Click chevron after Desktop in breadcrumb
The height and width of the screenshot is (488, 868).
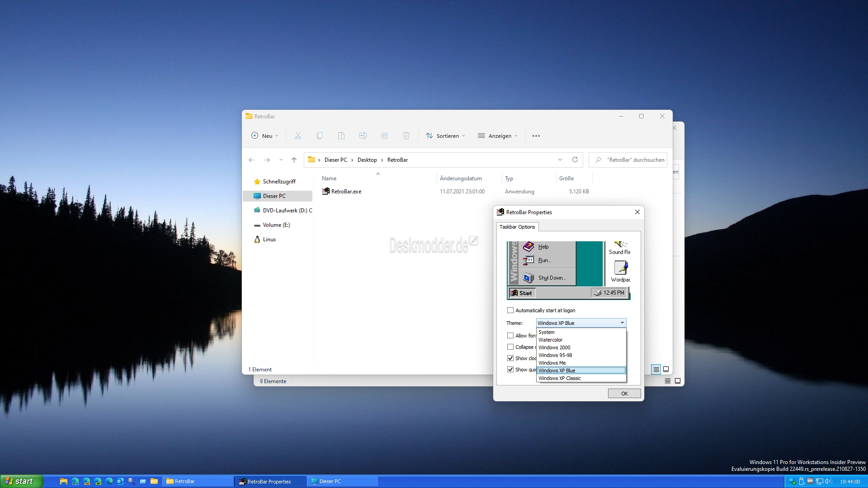coord(382,160)
